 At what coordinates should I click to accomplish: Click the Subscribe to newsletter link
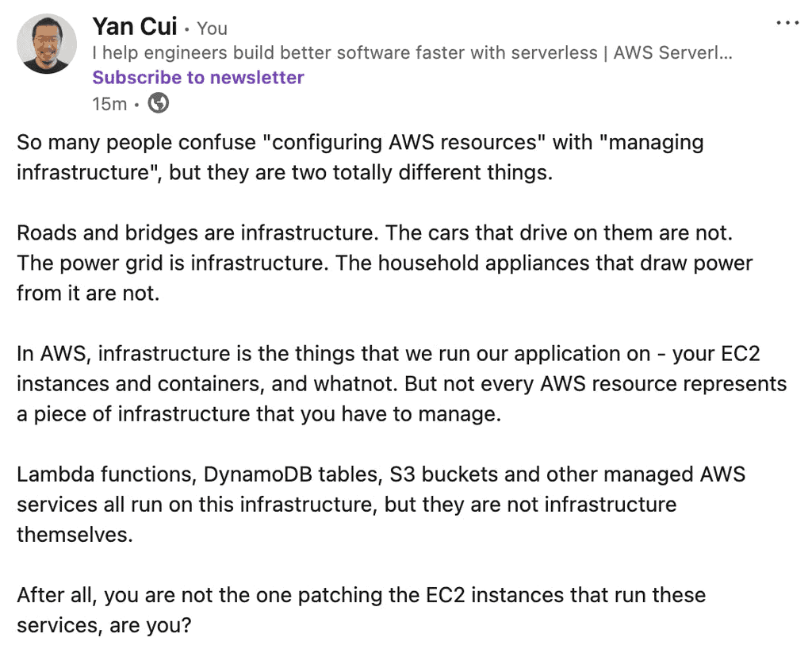point(198,78)
